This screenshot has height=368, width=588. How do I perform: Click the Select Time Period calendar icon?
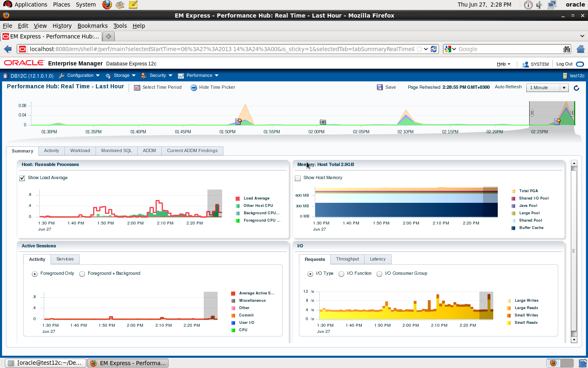pyautogui.click(x=137, y=88)
